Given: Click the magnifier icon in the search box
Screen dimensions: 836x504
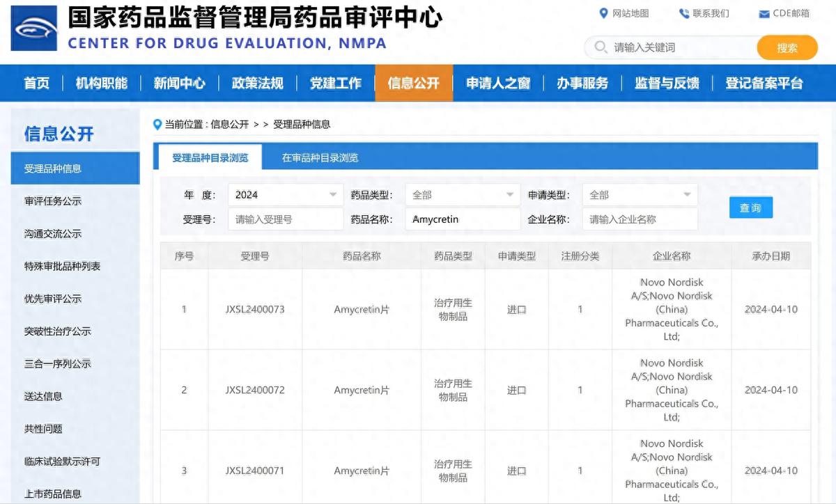Looking at the screenshot, I should (599, 48).
